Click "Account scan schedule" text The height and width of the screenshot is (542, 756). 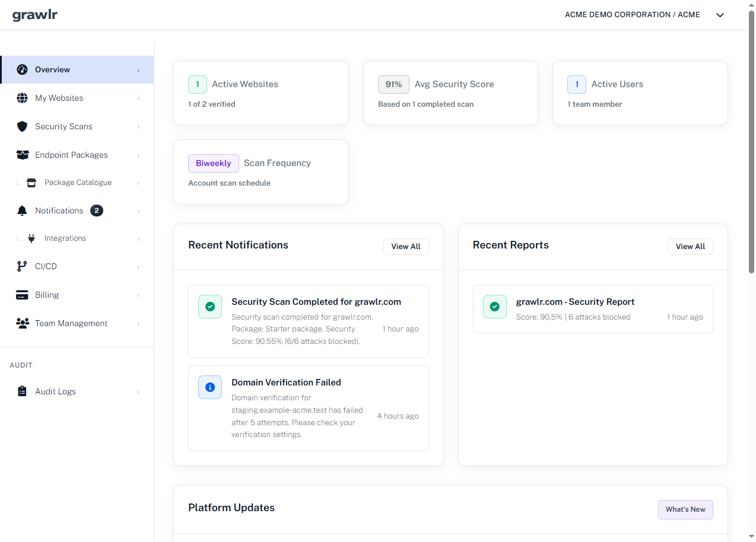[x=229, y=183]
